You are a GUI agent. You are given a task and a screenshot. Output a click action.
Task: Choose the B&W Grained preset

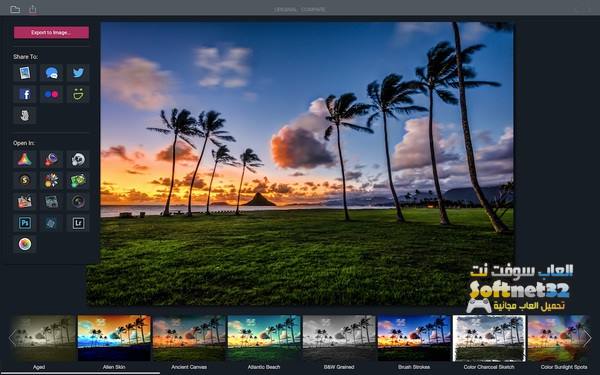tap(339, 338)
